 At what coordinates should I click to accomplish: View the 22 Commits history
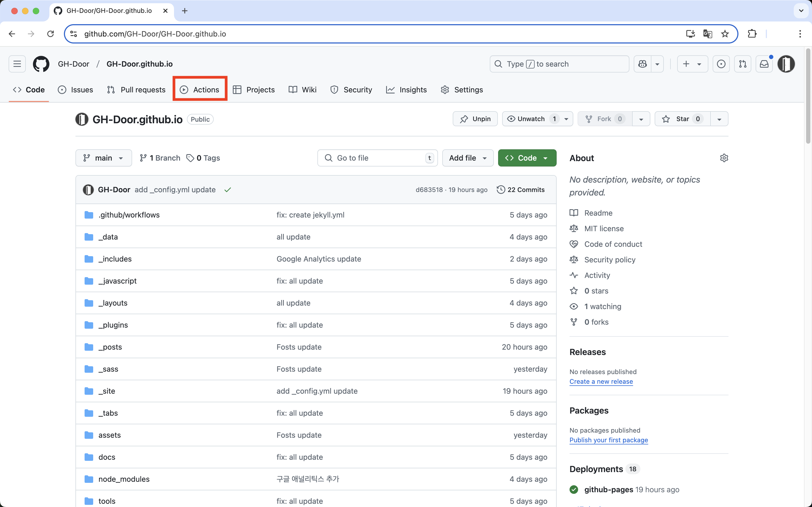click(x=521, y=190)
